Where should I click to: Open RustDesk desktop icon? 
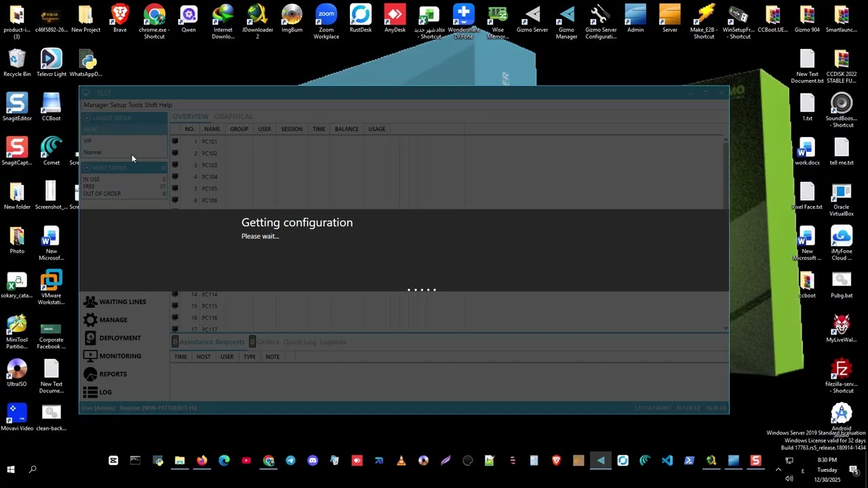[x=361, y=18]
